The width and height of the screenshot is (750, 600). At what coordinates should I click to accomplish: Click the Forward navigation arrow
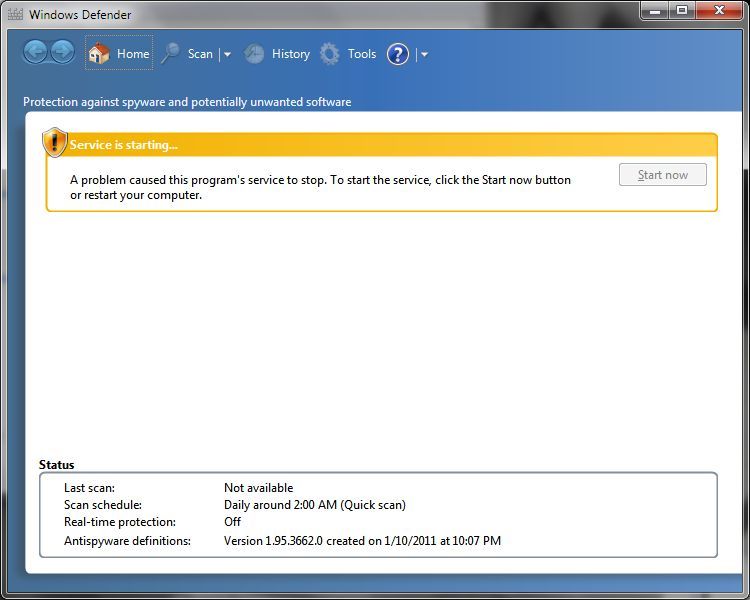click(63, 53)
